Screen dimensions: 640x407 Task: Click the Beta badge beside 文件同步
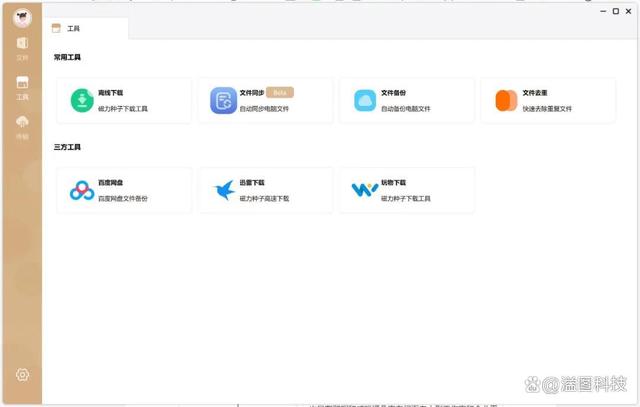(280, 93)
